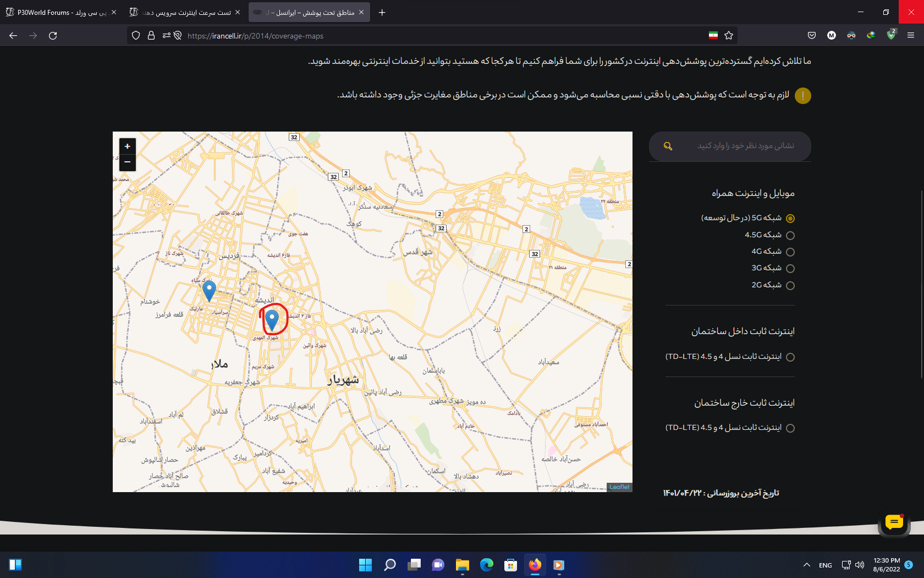Reload the current page
This screenshot has width=924, height=578.
click(x=53, y=35)
